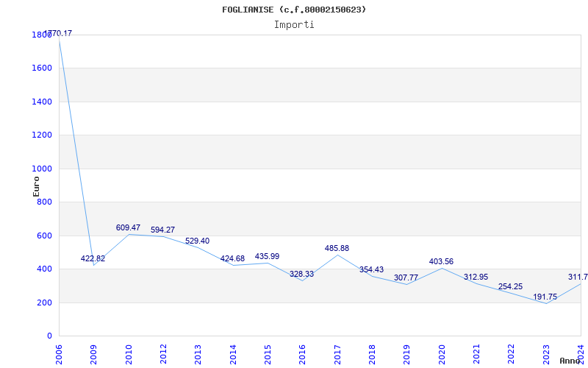The height and width of the screenshot is (368, 588).
Task: Select year 2019 on the x-axis
Action: coord(406,353)
